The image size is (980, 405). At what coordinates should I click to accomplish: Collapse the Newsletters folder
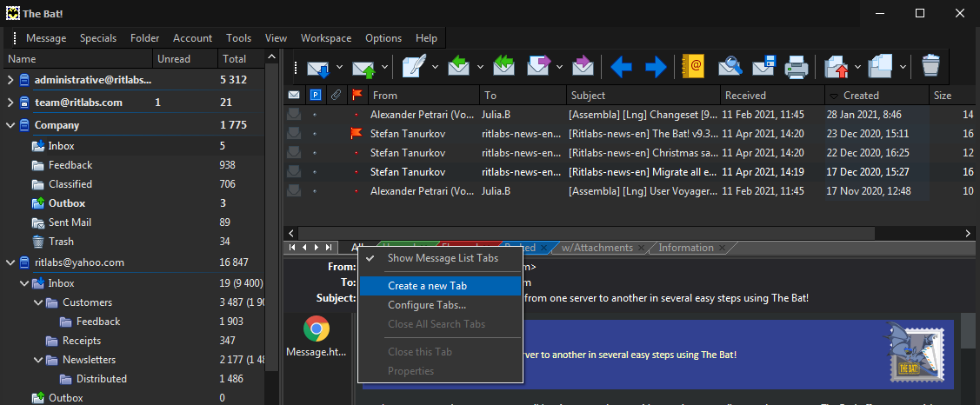[38, 360]
